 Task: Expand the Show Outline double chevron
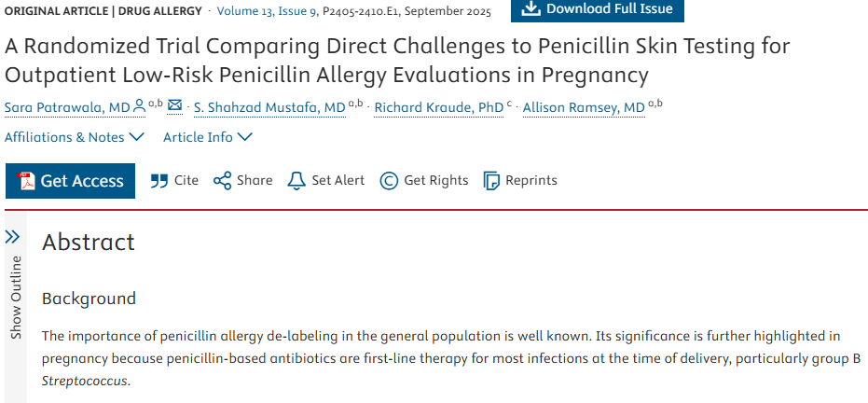tap(13, 237)
